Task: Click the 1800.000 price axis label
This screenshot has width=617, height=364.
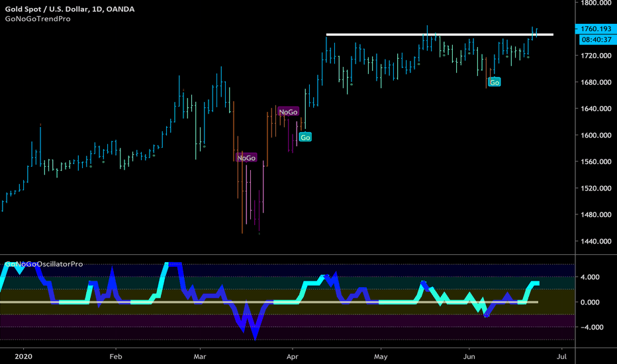Action: tap(596, 3)
